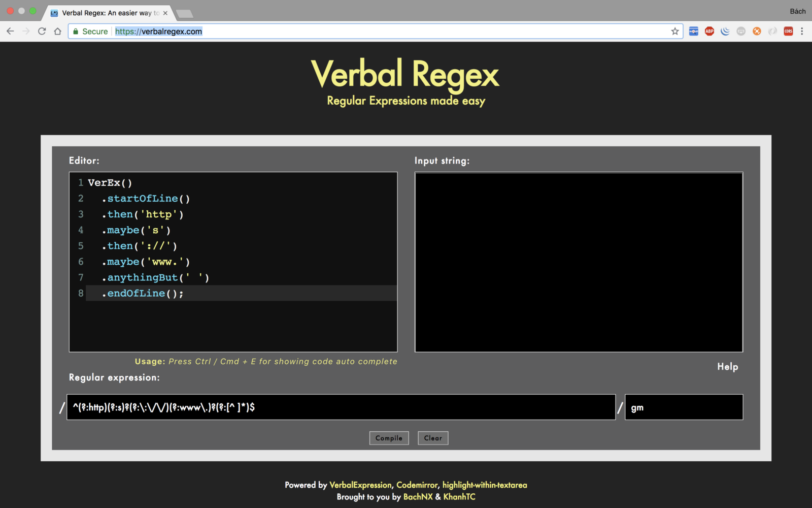Focus the regular expression output field
812x508 pixels.
(x=341, y=407)
